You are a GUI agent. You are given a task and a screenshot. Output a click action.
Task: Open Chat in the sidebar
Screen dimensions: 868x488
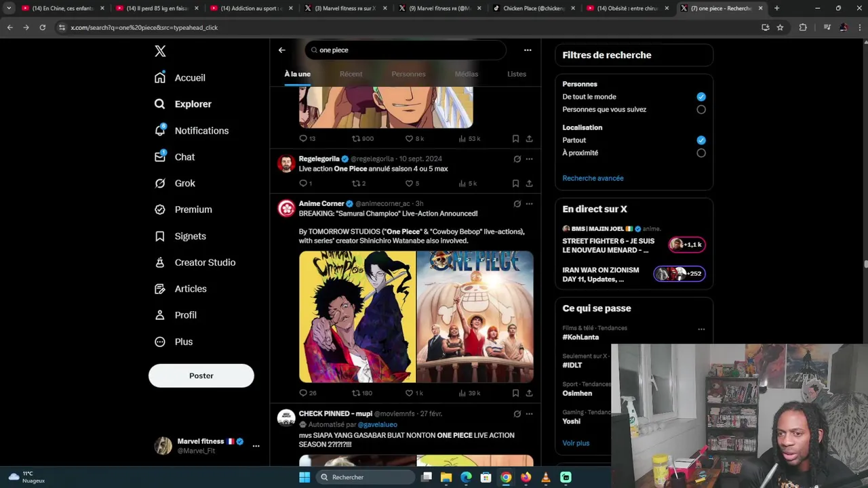point(174,157)
